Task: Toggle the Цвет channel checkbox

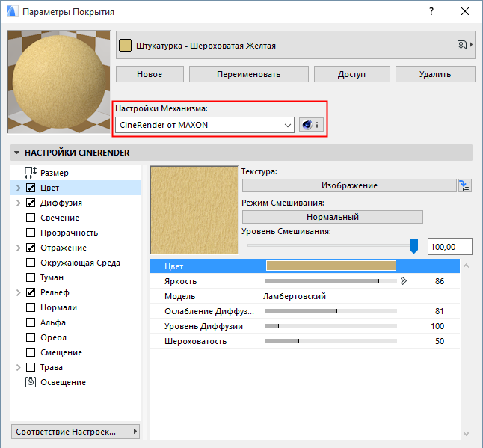Action: [x=31, y=188]
